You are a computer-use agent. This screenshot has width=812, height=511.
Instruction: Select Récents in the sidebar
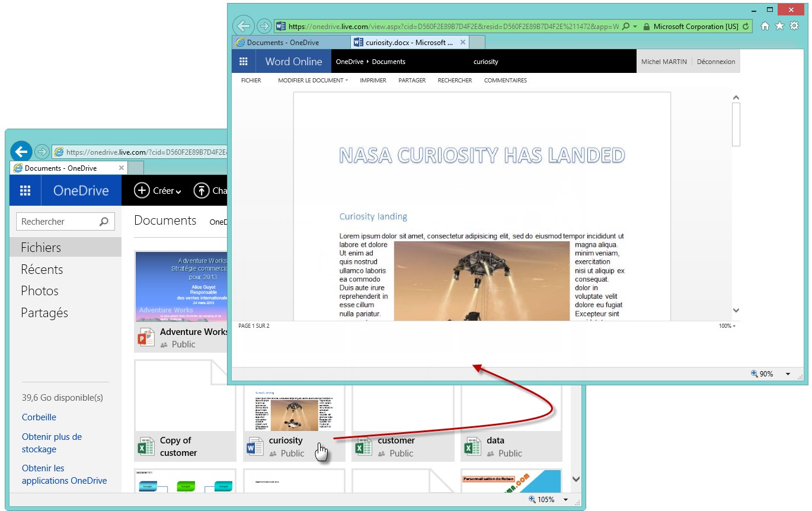click(x=41, y=270)
